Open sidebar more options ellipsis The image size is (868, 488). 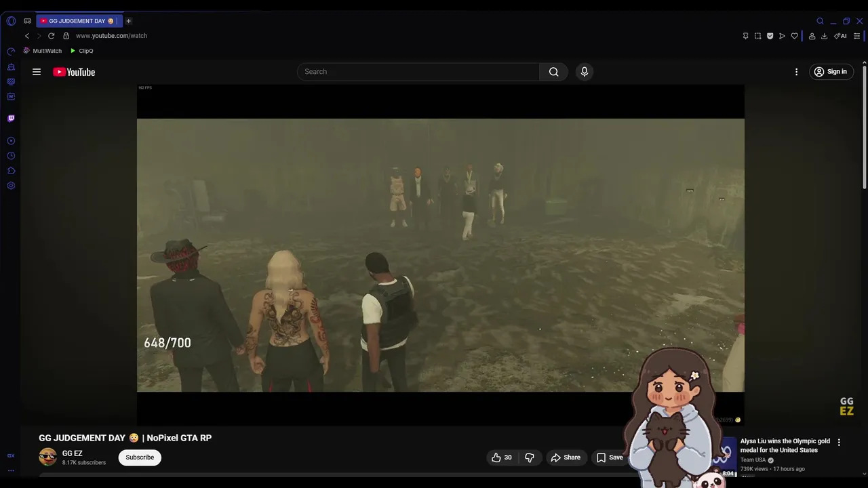tap(11, 470)
